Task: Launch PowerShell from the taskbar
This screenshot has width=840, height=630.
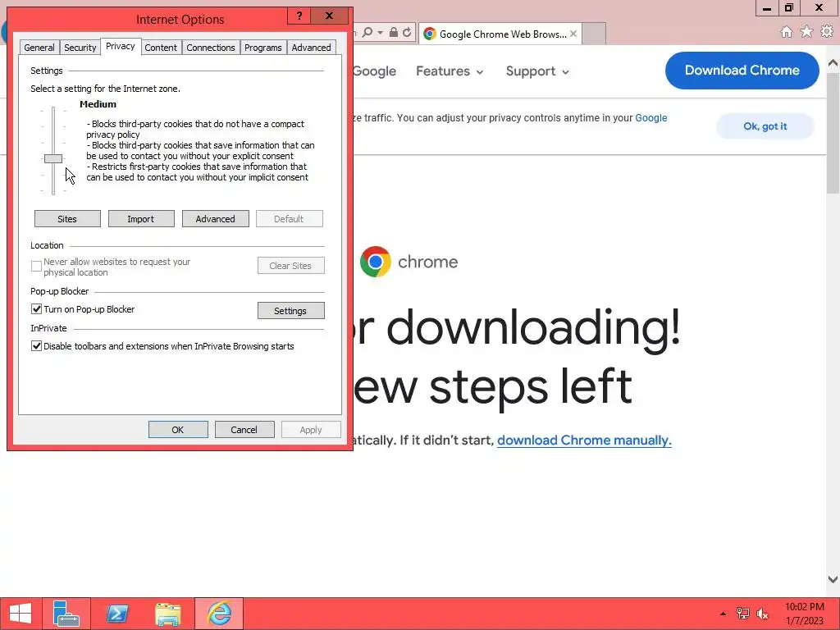Action: pos(116,614)
